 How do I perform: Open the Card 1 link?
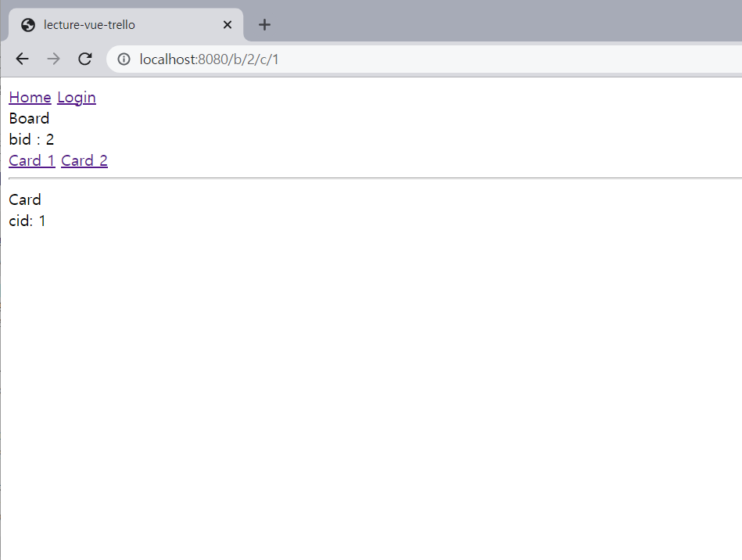(x=32, y=160)
